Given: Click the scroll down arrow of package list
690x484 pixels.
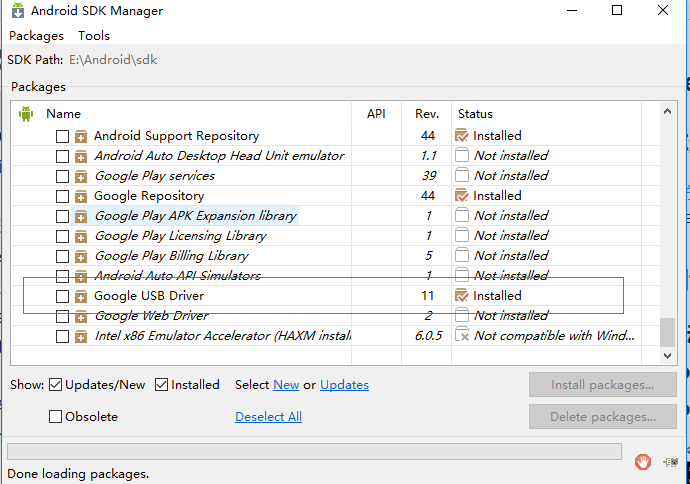Looking at the screenshot, I should pos(667,356).
